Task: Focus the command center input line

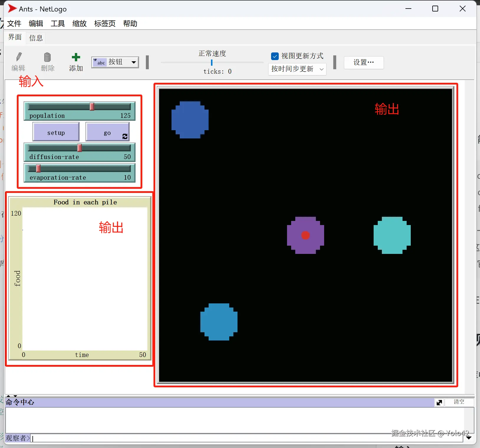Action: point(247,438)
